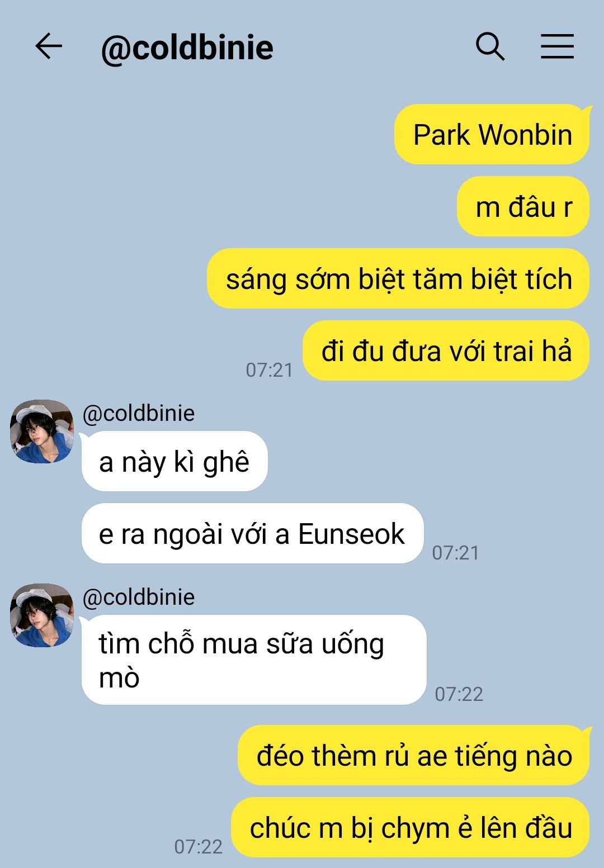
Task: Tap the 'a này kì ghê' reply bubble
Action: click(x=174, y=462)
